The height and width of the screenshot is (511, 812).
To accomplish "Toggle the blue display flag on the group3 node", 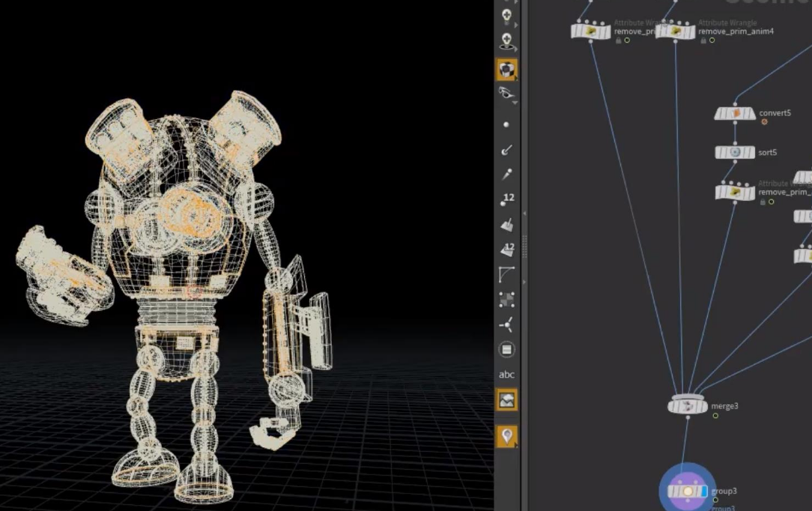I will tap(705, 492).
